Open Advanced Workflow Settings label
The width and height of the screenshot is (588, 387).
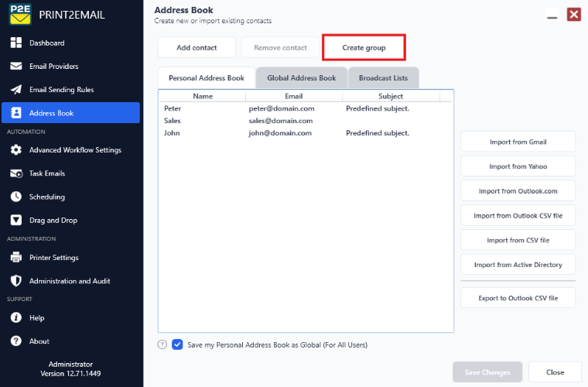click(x=75, y=150)
